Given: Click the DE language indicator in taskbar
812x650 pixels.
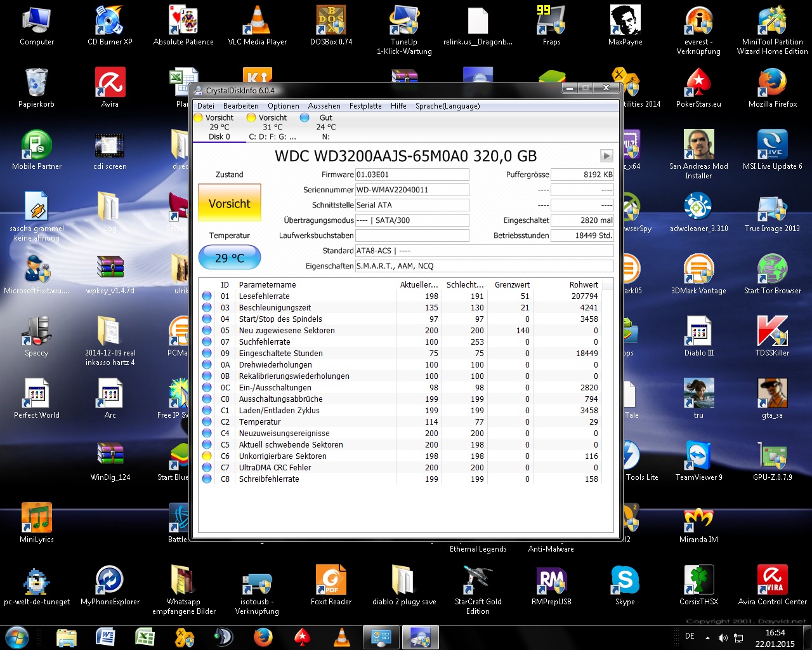Looking at the screenshot, I should [x=690, y=636].
